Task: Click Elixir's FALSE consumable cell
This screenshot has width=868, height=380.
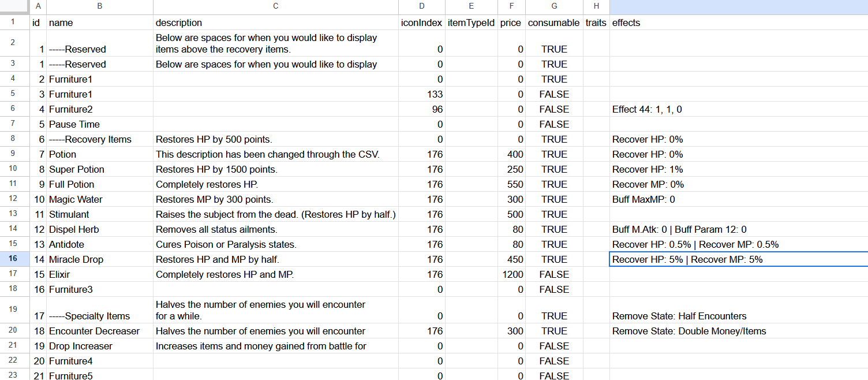Action: (x=554, y=274)
